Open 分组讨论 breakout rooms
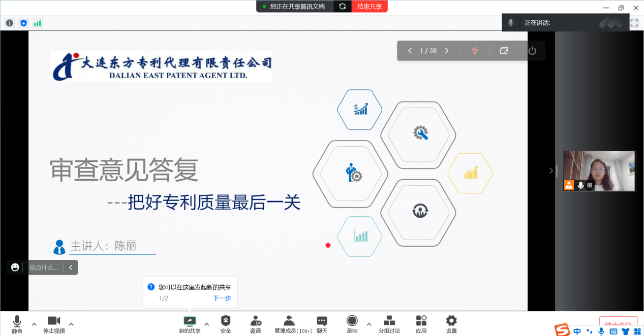The image size is (644, 336). point(389,323)
